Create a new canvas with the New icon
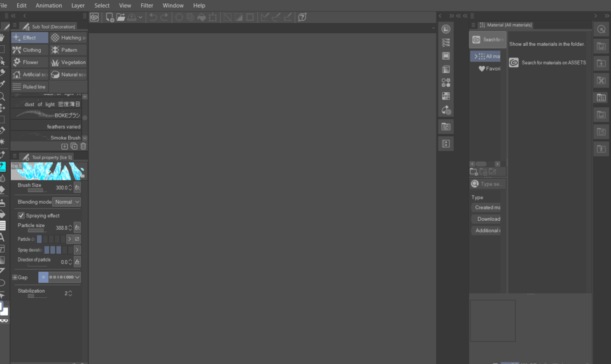 pyautogui.click(x=110, y=17)
